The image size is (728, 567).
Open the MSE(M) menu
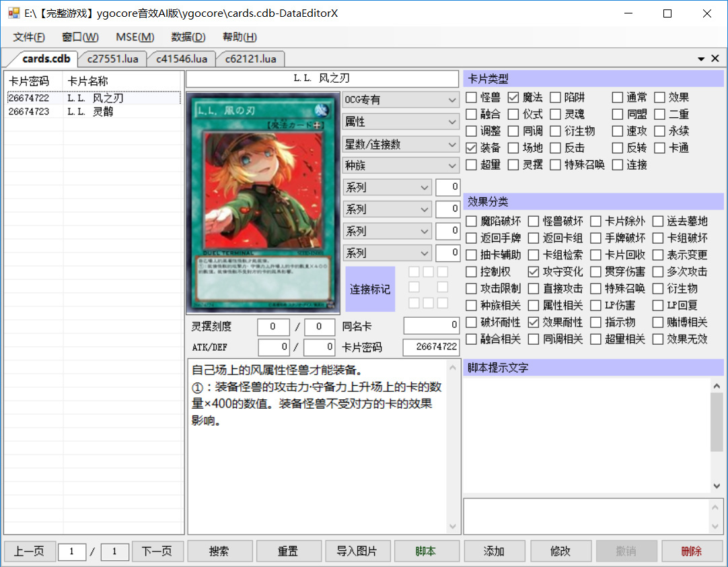tap(135, 37)
